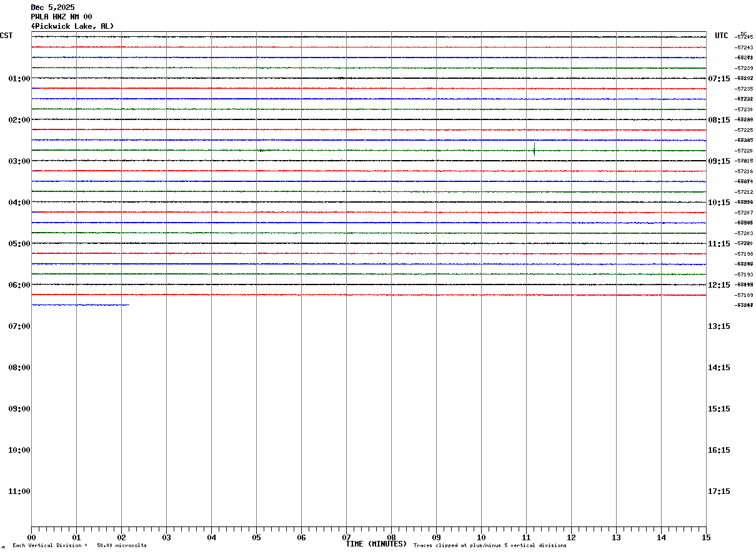
Task: Click the 10:15 UTC time label
Action: pos(719,203)
